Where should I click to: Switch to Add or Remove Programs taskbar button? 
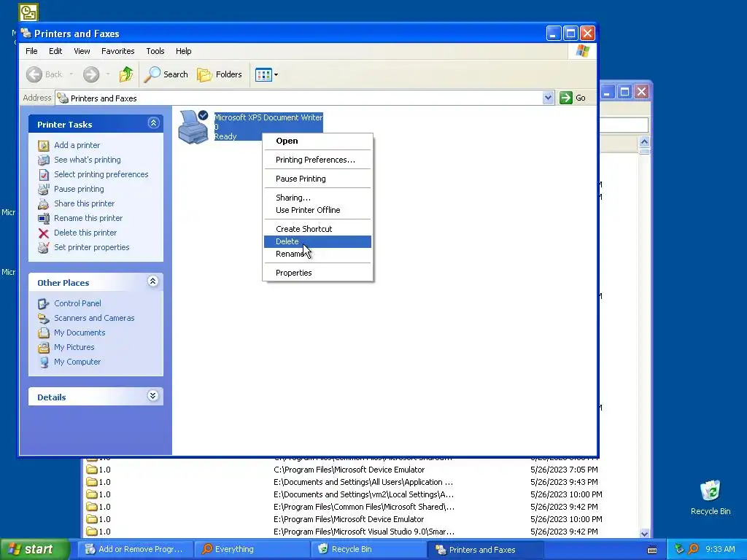pos(136,550)
